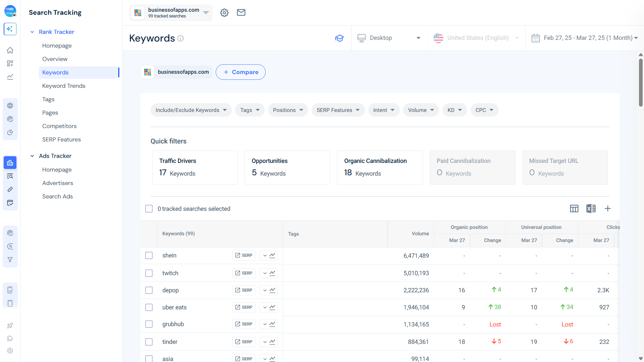
Task: Open SERP button for uber eats
Action: click(x=244, y=307)
